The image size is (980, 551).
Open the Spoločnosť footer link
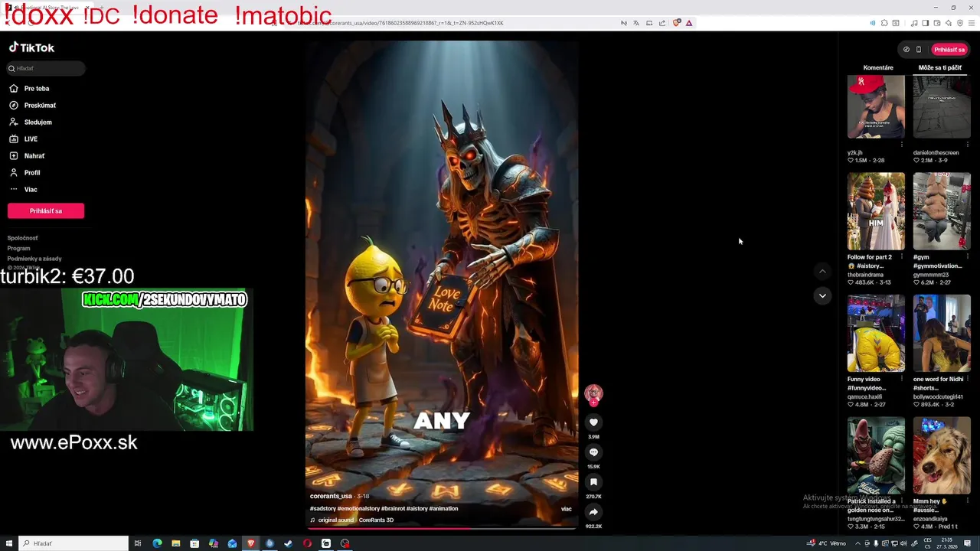pyautogui.click(x=22, y=238)
